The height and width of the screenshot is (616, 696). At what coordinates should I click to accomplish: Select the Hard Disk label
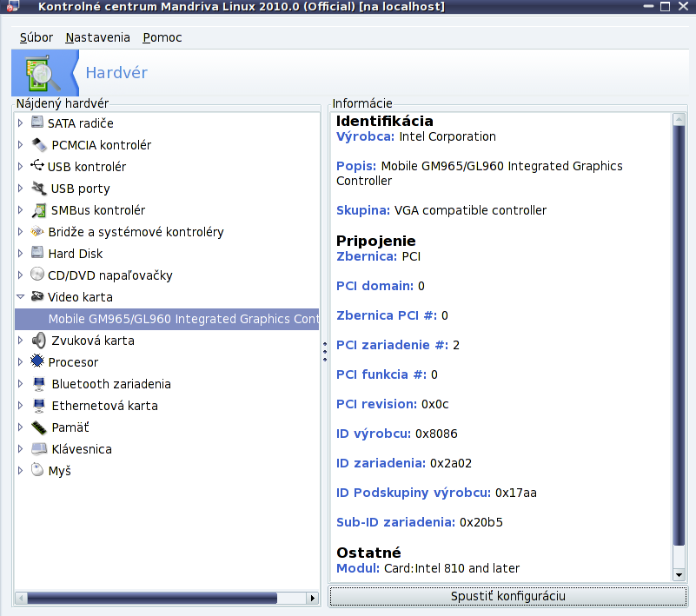[x=76, y=254]
